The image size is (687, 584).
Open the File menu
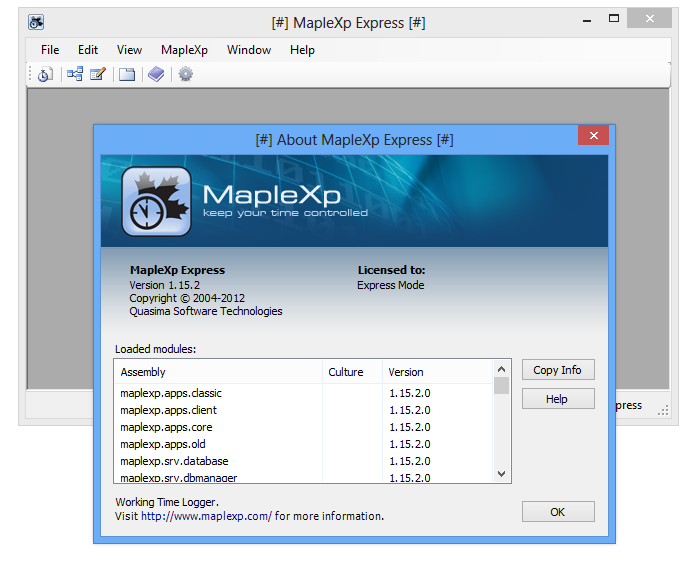click(50, 50)
